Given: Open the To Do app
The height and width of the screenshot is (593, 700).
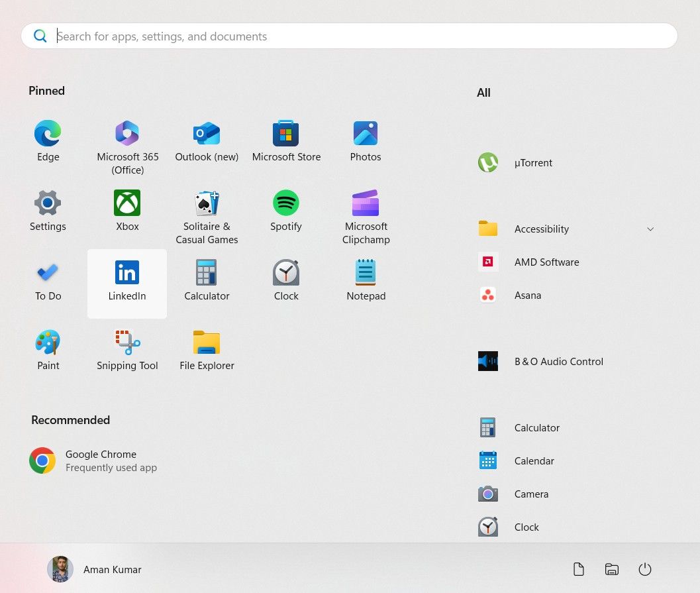Looking at the screenshot, I should 48,281.
